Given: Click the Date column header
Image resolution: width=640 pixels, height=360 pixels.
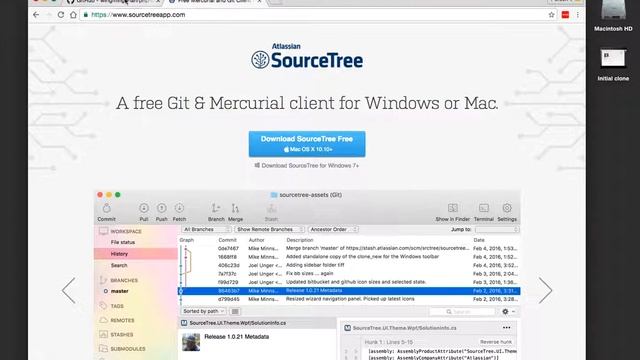Looking at the screenshot, I should coord(479,240).
